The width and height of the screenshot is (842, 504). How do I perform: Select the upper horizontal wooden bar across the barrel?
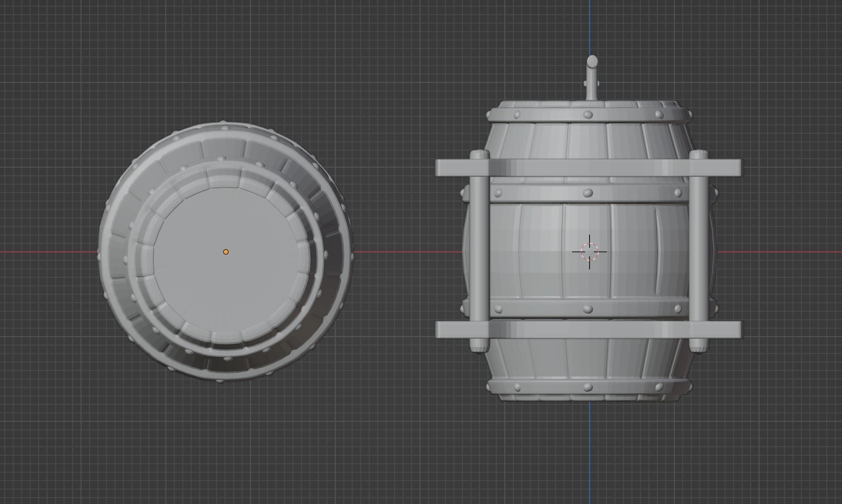[588, 168]
